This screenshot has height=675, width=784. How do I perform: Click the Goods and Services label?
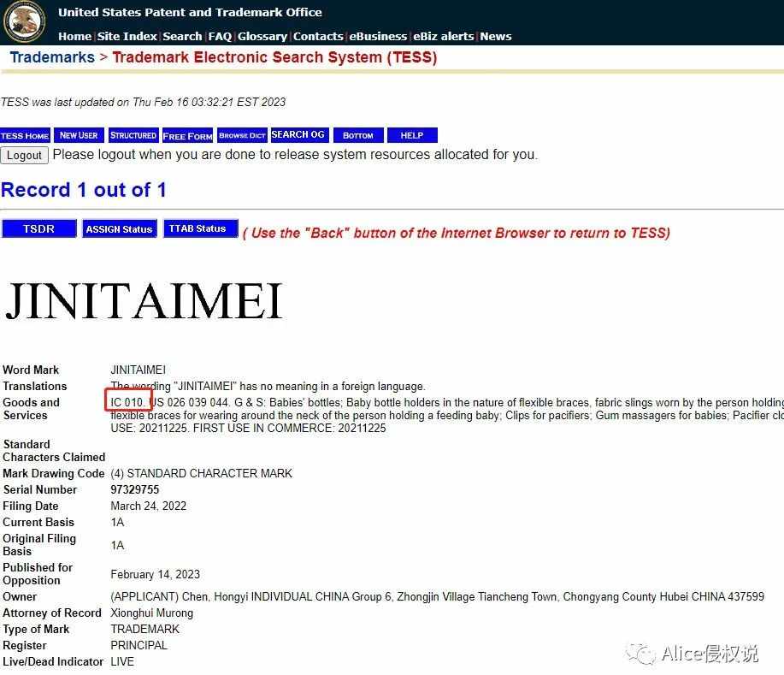point(31,409)
